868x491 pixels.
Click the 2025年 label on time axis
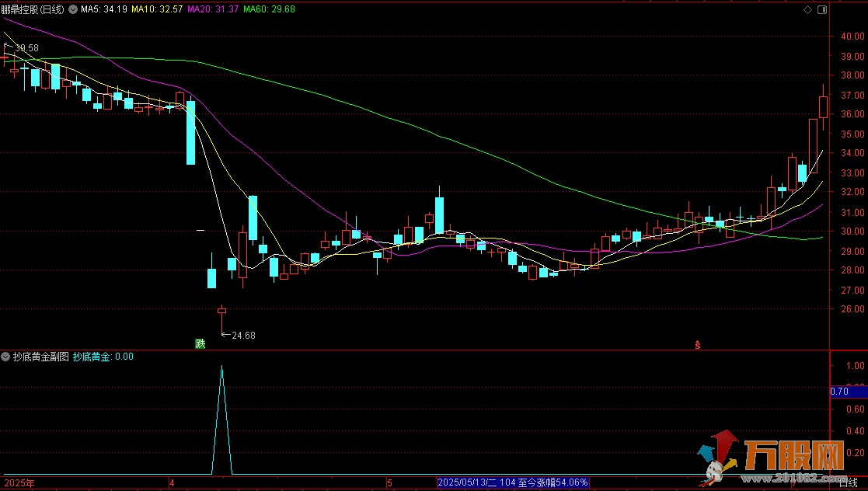tap(19, 482)
